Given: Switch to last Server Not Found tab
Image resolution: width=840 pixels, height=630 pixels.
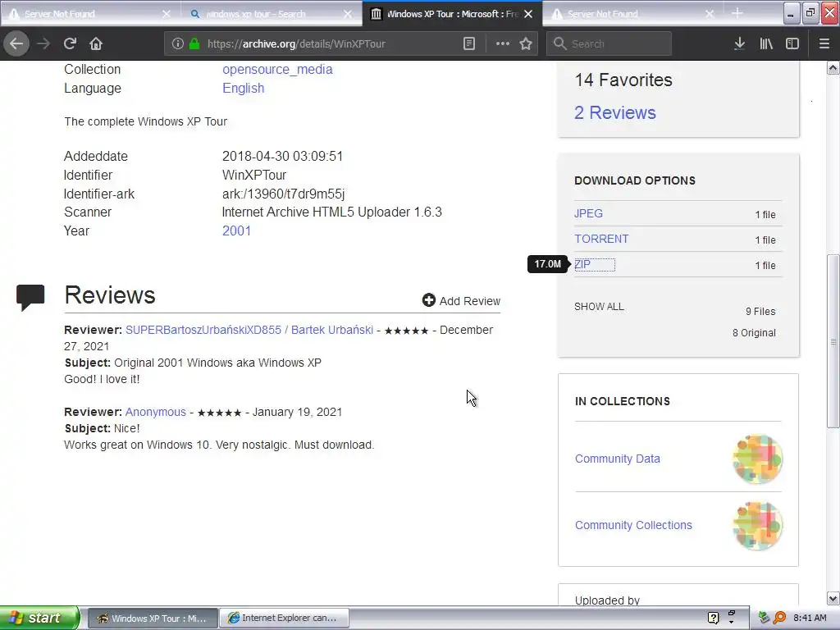Looking at the screenshot, I should click(632, 14).
